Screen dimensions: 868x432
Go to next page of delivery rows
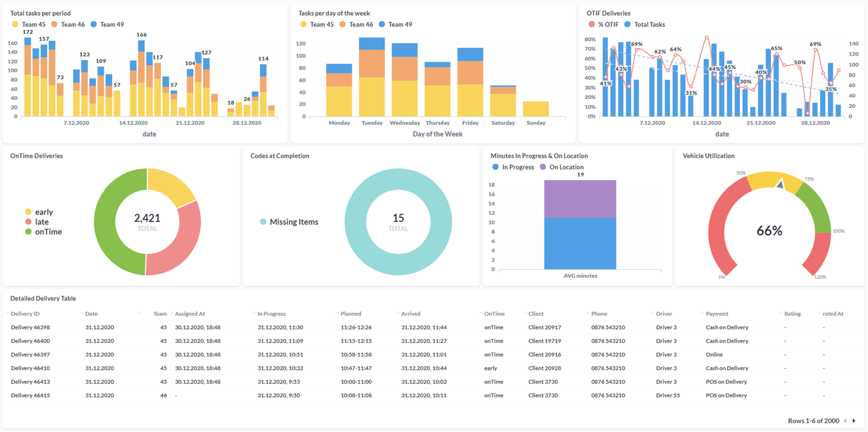(x=854, y=421)
